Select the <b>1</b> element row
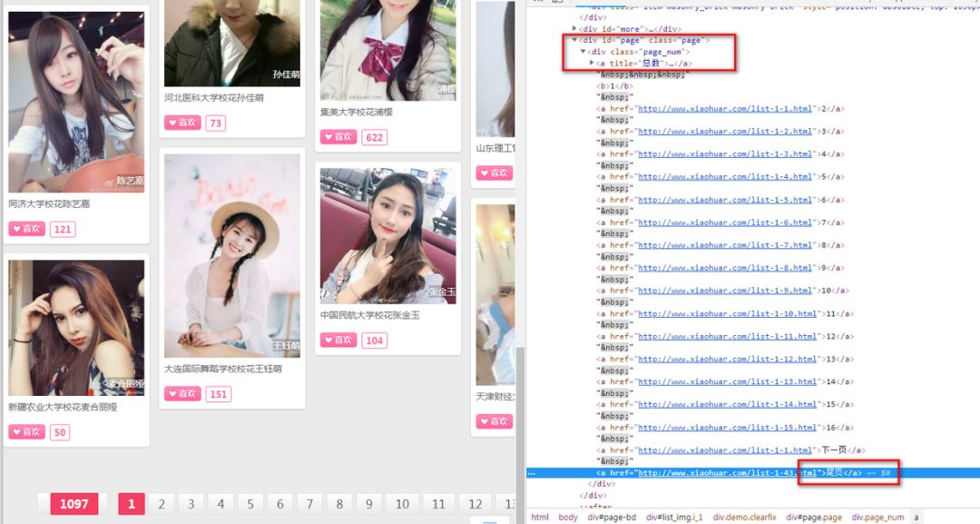Screen dimensions: 980x524 [x=615, y=86]
